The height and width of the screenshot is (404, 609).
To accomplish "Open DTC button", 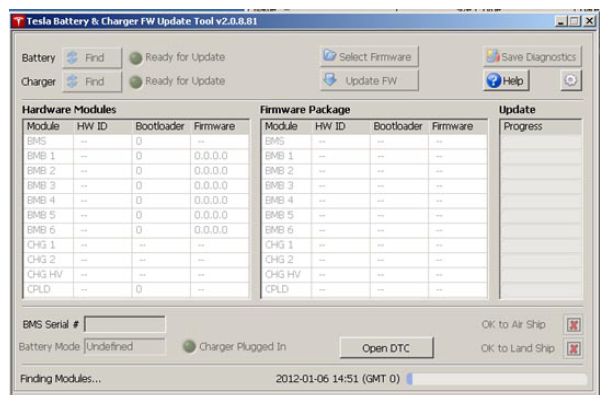I will (386, 348).
